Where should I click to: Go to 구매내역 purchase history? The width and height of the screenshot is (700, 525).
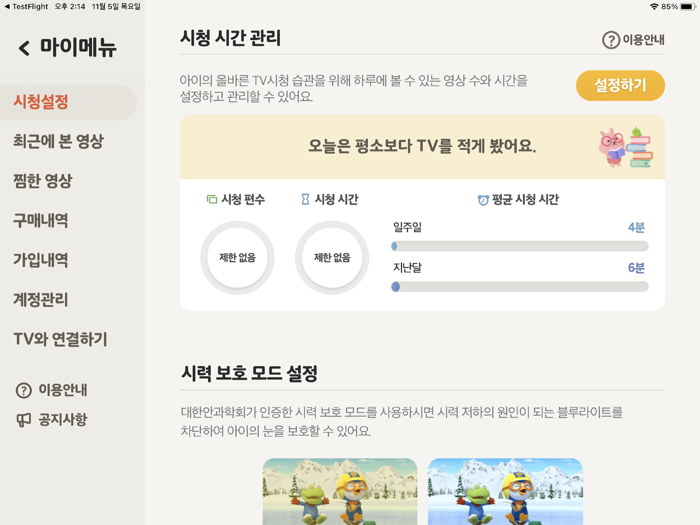(40, 221)
